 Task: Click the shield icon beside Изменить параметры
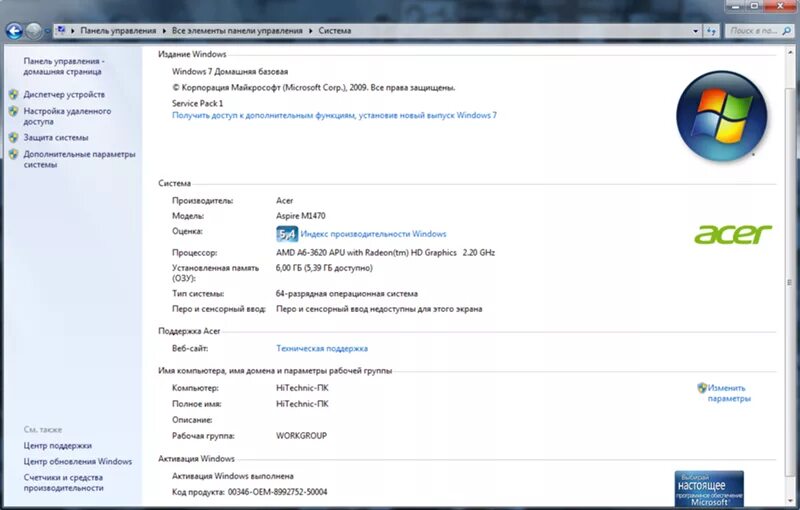pos(702,388)
